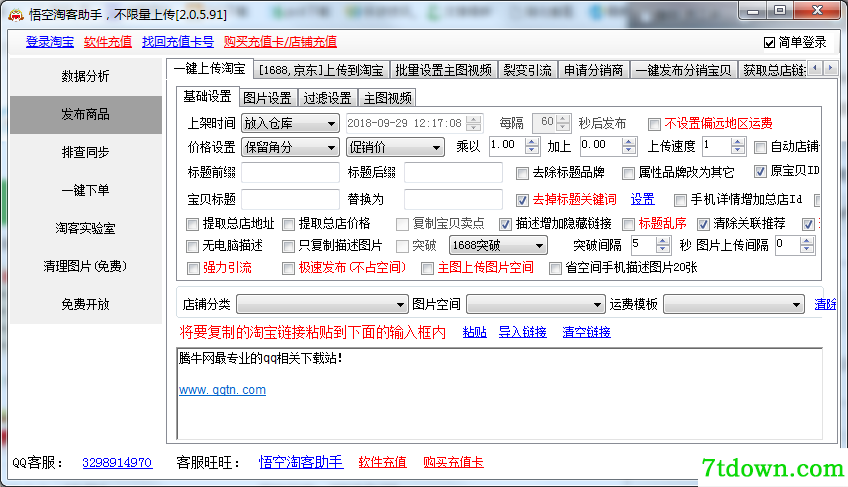
Task: Toggle 描述增加隐藏链接 checkbox
Action: coord(505,224)
